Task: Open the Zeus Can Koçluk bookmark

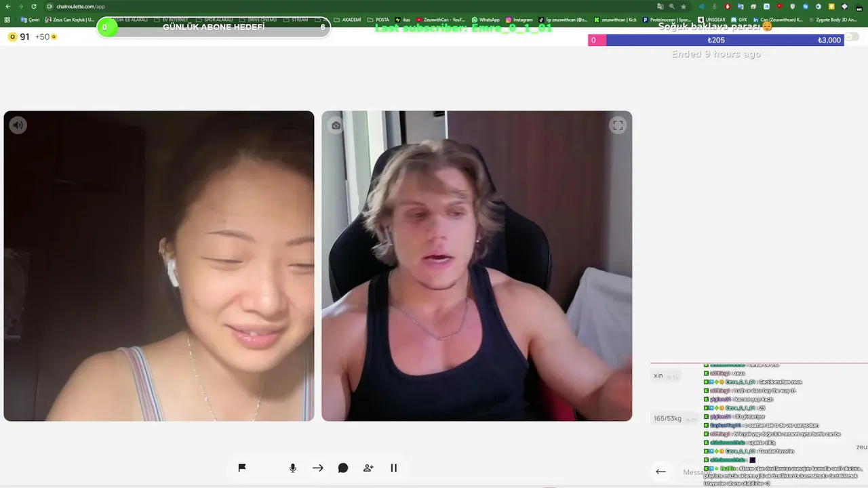Action: pyautogui.click(x=71, y=20)
